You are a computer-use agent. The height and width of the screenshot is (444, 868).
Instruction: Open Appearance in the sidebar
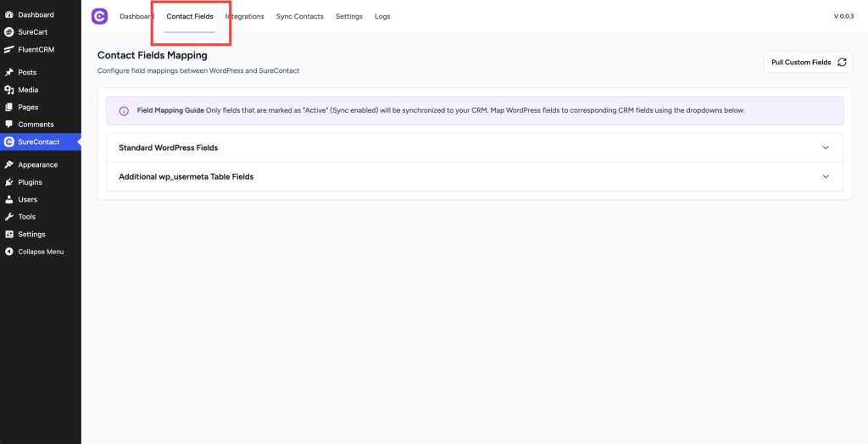click(x=41, y=165)
